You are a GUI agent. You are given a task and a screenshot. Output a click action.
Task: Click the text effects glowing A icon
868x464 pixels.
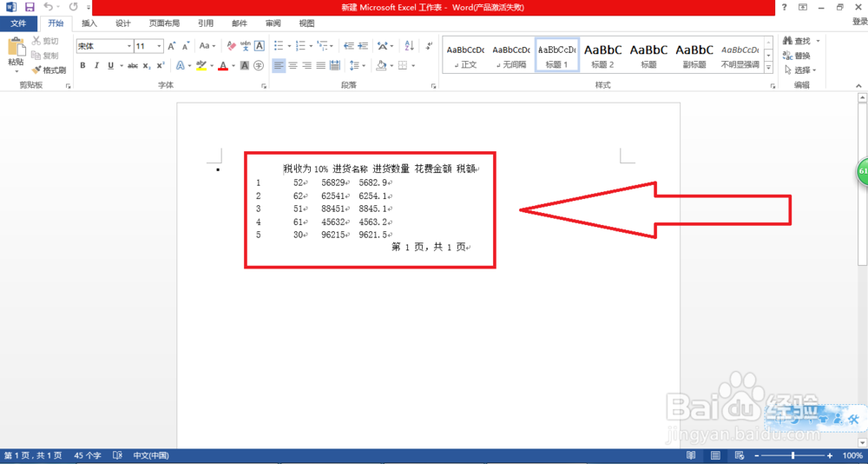(181, 65)
